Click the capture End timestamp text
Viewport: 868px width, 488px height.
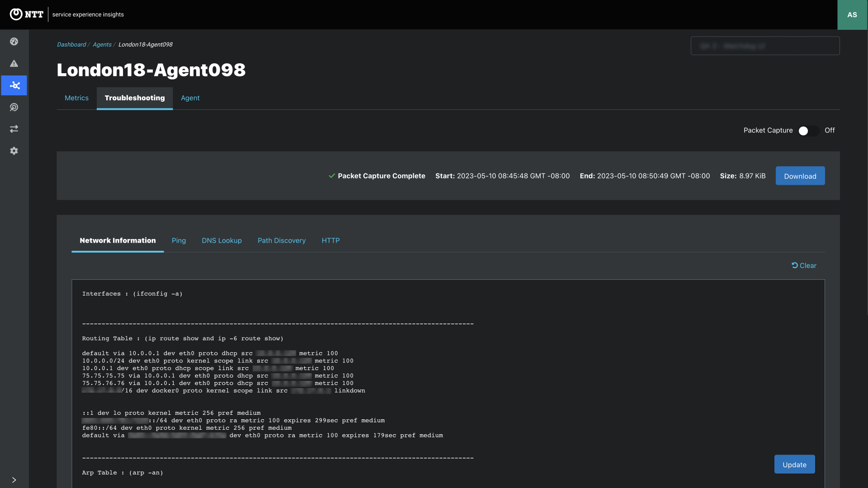645,176
